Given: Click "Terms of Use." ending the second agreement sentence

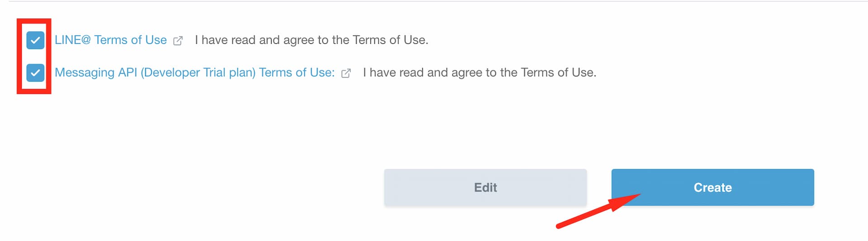Looking at the screenshot, I should (x=559, y=72).
